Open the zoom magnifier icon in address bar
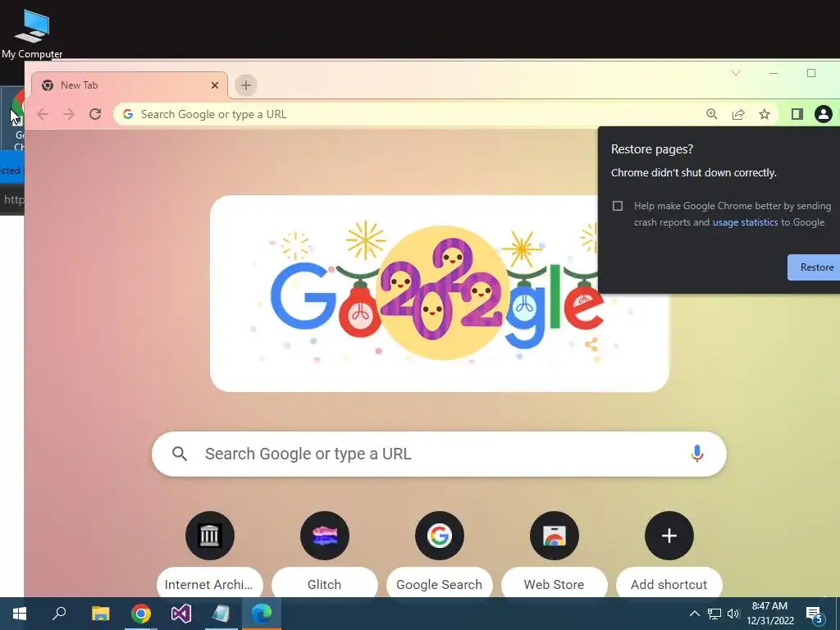The image size is (840, 630). [711, 114]
